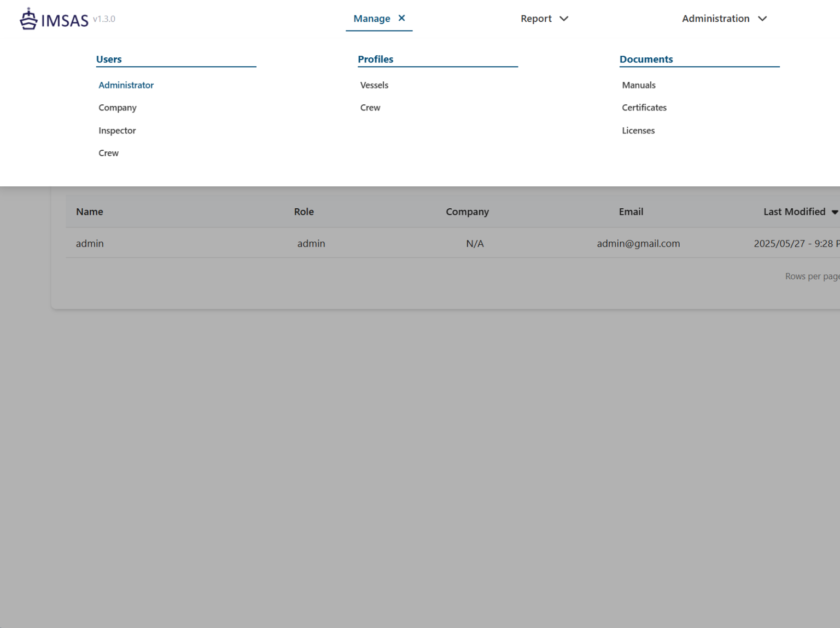Image resolution: width=840 pixels, height=628 pixels.
Task: Open Certificates under Documents
Action: point(644,108)
